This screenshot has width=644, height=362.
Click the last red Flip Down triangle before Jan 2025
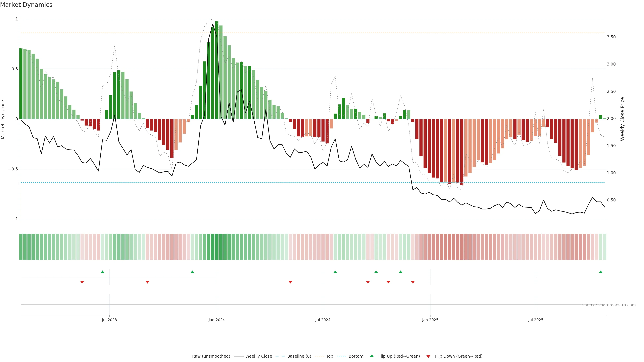coord(413,282)
